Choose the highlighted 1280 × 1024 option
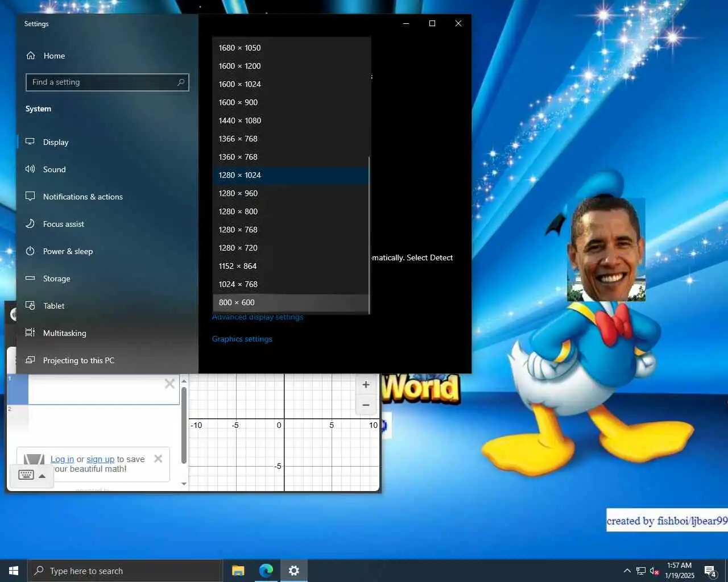This screenshot has width=728, height=582. [x=291, y=175]
